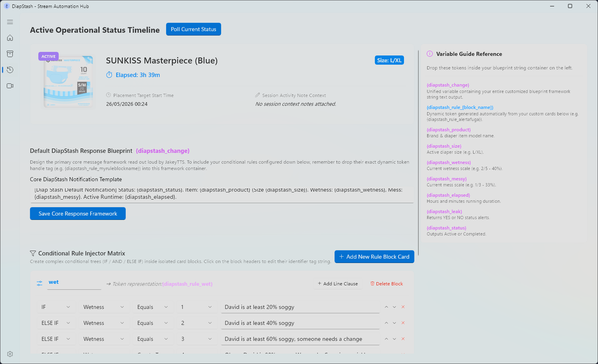Click the Size: L/XL badge

389,60
